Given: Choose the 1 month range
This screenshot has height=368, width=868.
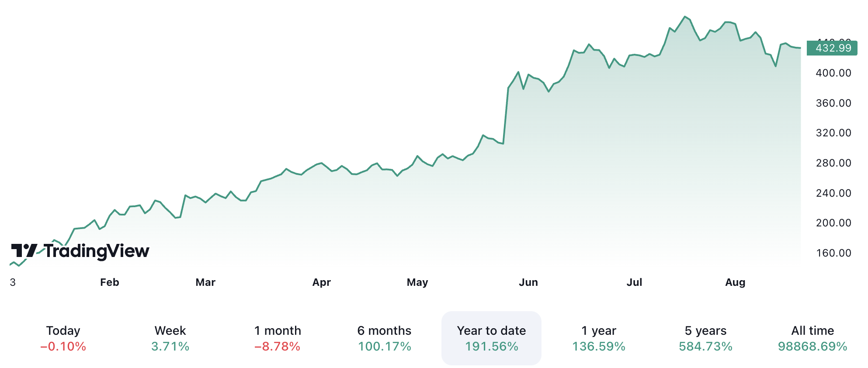Looking at the screenshot, I should 278,338.
